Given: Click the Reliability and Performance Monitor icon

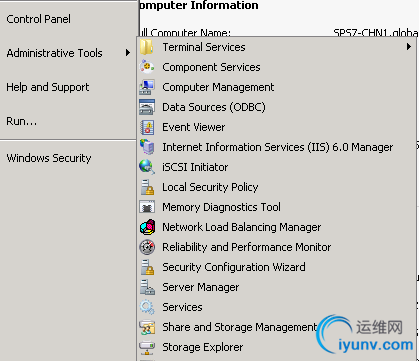Looking at the screenshot, I should [147, 247].
